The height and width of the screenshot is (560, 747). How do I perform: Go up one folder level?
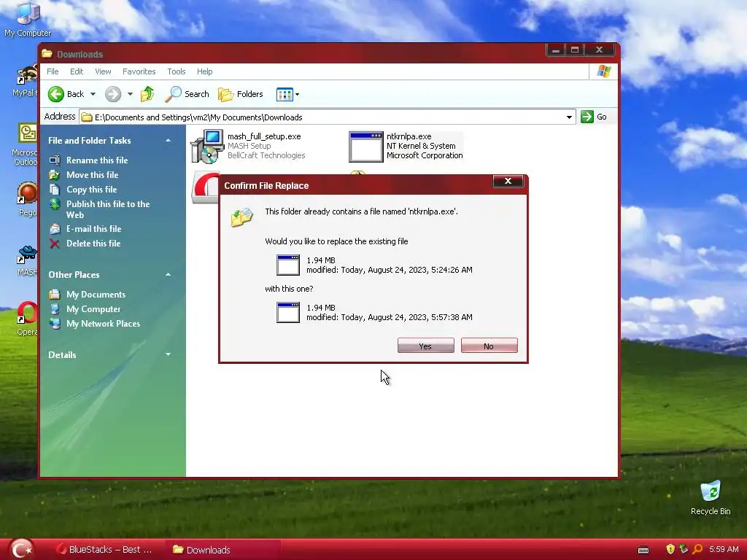coord(147,94)
